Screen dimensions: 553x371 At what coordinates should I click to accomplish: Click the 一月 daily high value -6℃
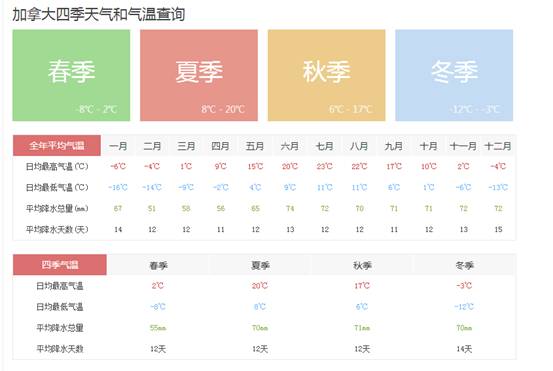[118, 166]
